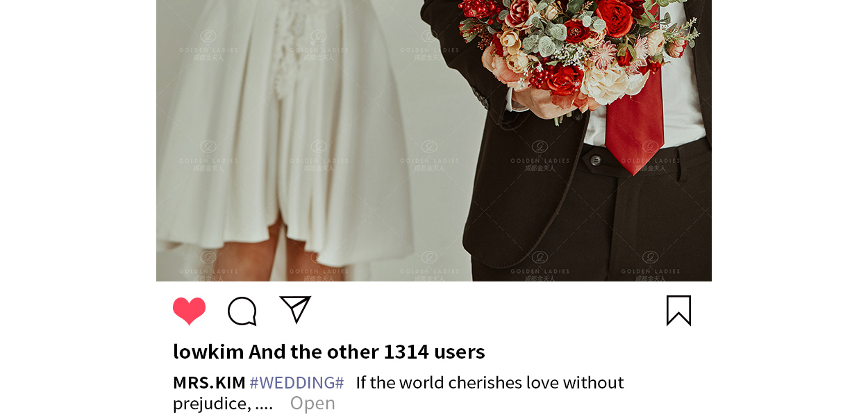
Task: Open the lowkim profile from the likes line
Action: coord(208,352)
